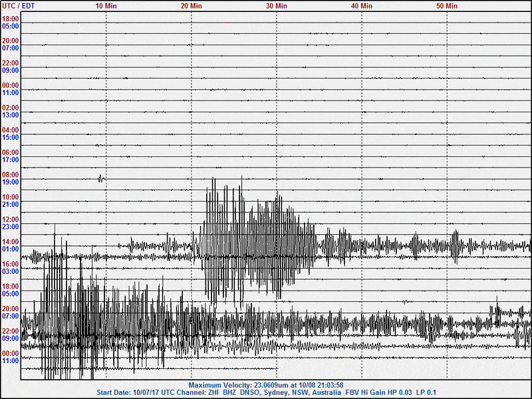Click the small blip on the 08:00 trace
The height and width of the screenshot is (399, 532).
pos(101,178)
